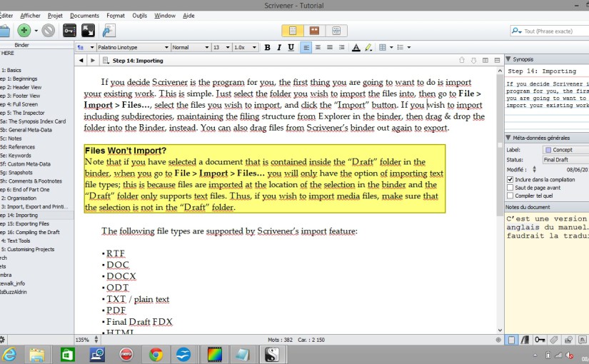589x364 pixels.
Task: Open the Status Final Draft dropdown
Action: (565, 160)
